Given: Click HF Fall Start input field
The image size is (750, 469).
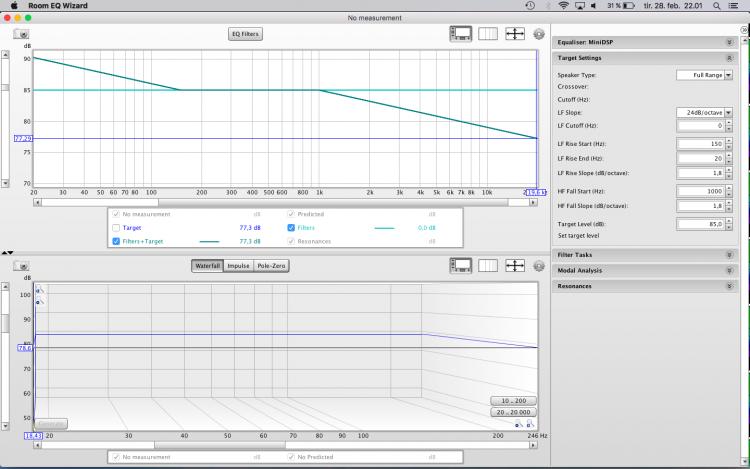Looking at the screenshot, I should coord(701,191).
